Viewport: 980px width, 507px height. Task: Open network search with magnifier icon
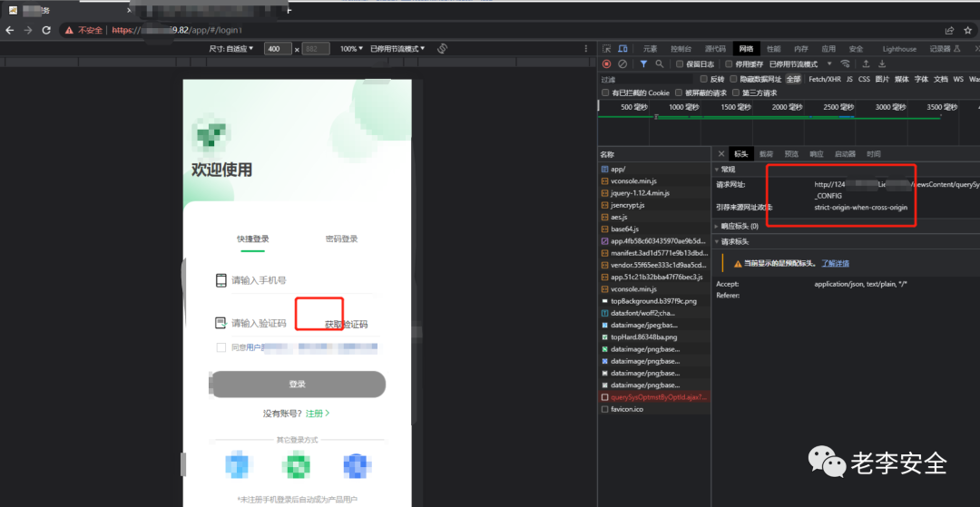660,64
